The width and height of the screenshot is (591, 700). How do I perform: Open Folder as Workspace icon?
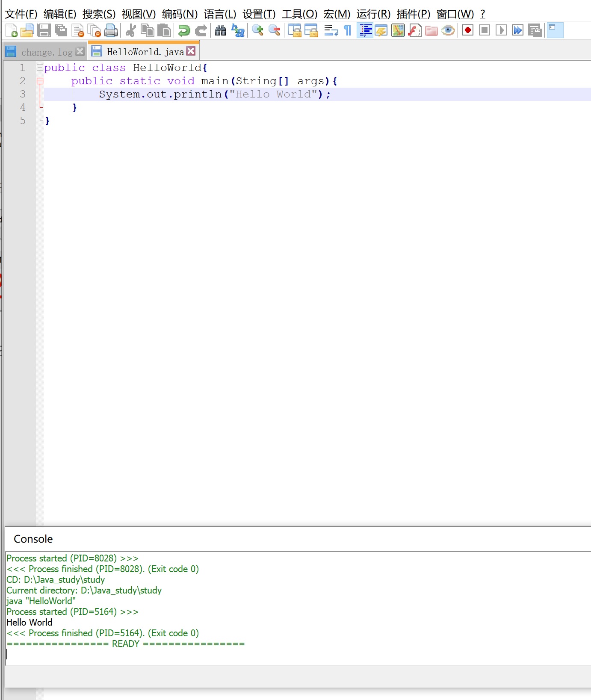(431, 30)
